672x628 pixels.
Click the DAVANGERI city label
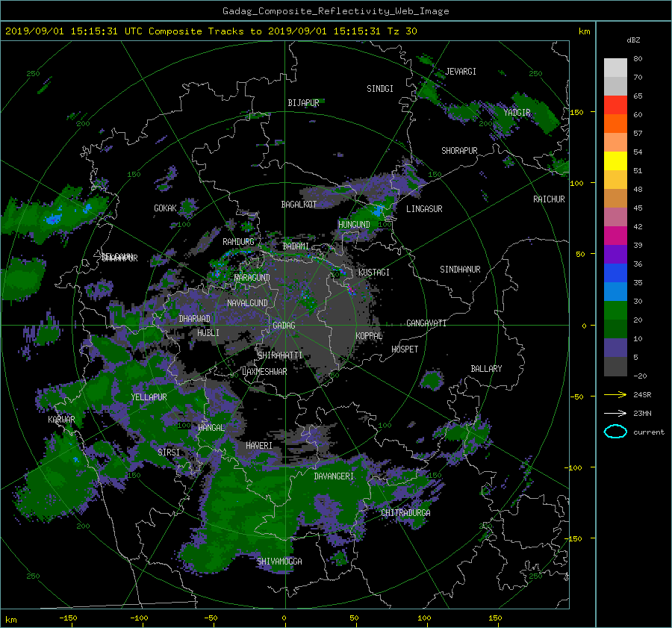334,476
